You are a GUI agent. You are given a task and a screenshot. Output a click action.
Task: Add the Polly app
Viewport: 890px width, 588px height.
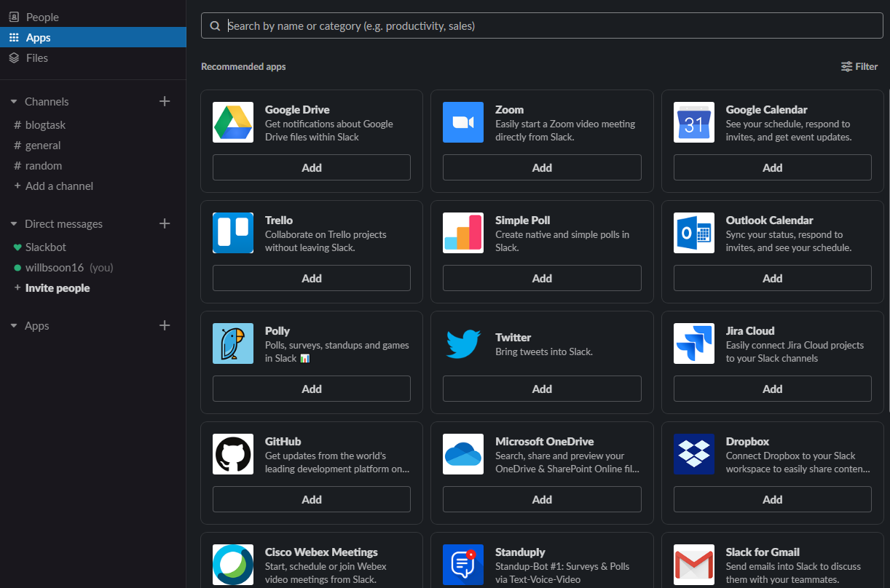[x=312, y=389]
